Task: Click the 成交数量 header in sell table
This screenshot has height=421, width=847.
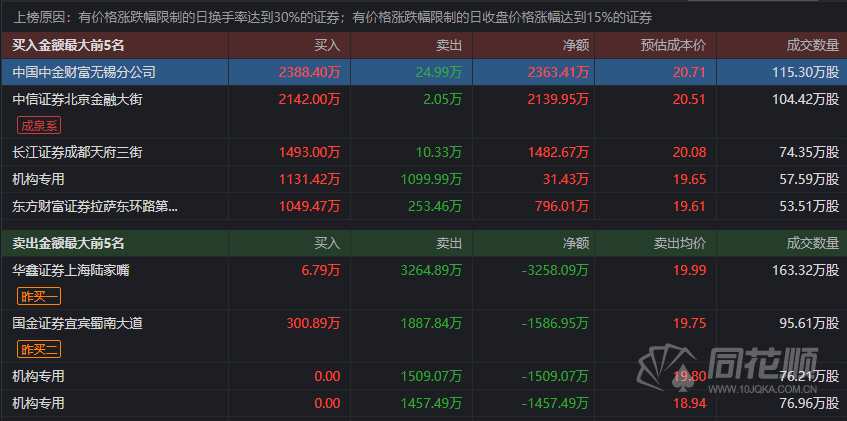Action: click(x=812, y=243)
